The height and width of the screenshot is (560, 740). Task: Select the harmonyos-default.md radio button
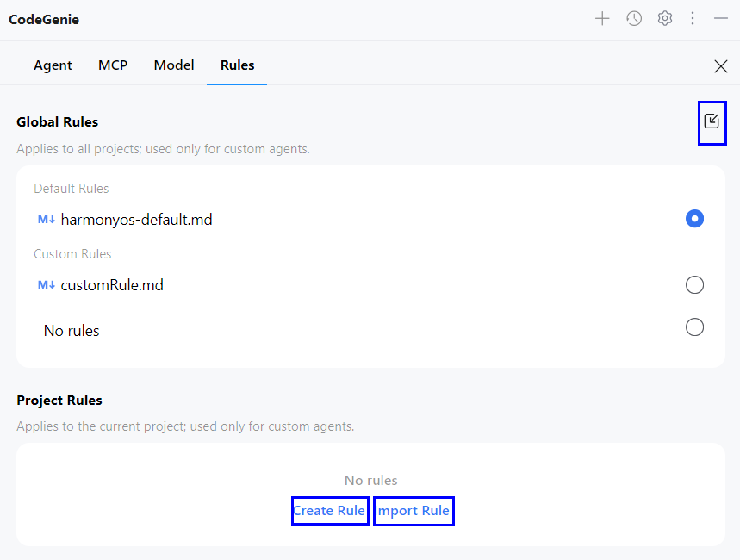[694, 219]
